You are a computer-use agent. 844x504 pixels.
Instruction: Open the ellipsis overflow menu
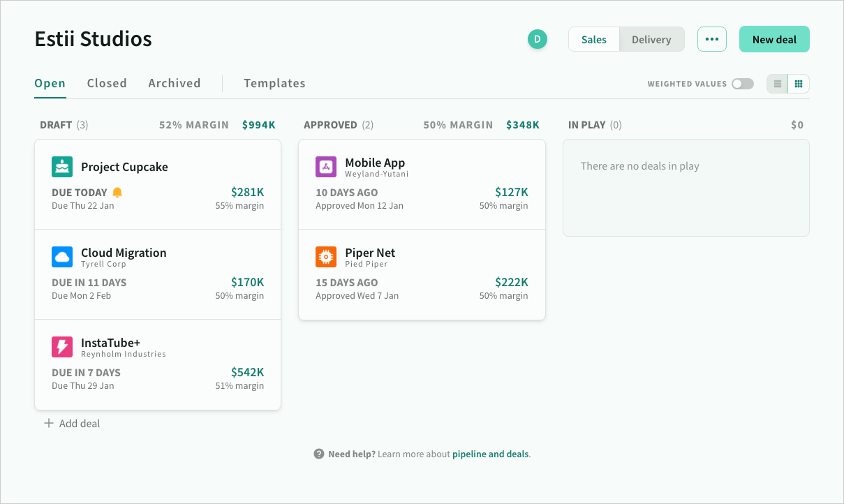tap(711, 39)
